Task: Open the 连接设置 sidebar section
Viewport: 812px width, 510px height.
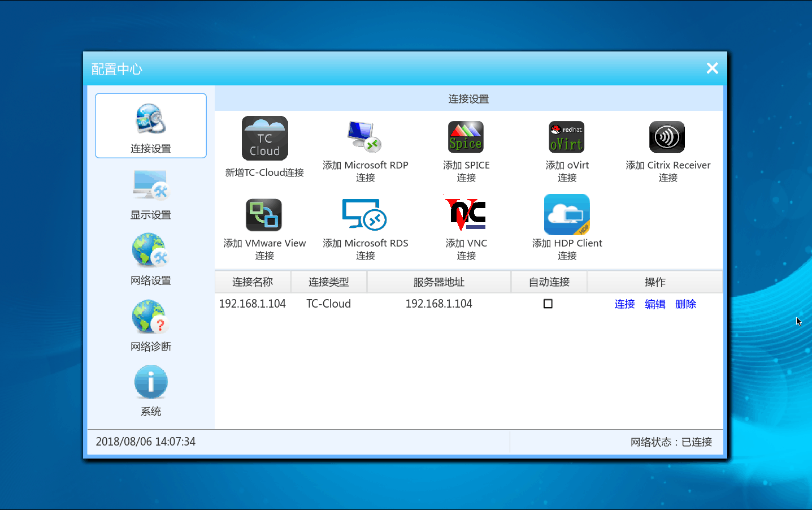Action: coord(151,126)
